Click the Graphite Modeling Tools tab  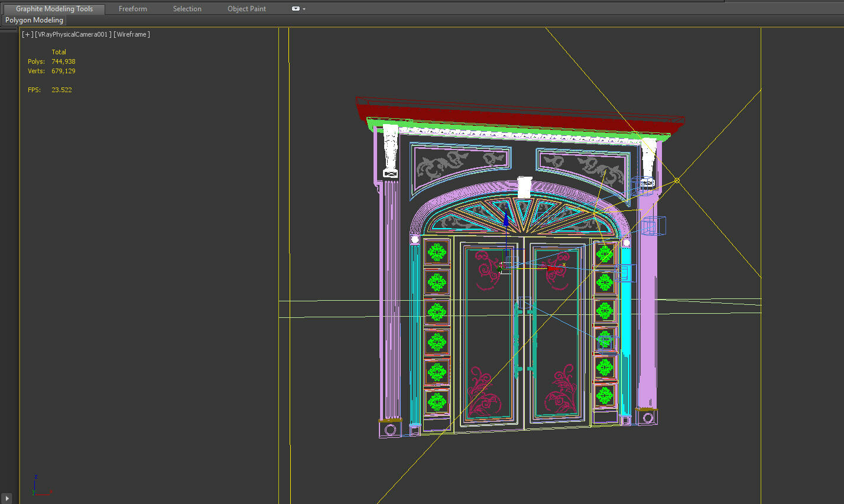53,8
